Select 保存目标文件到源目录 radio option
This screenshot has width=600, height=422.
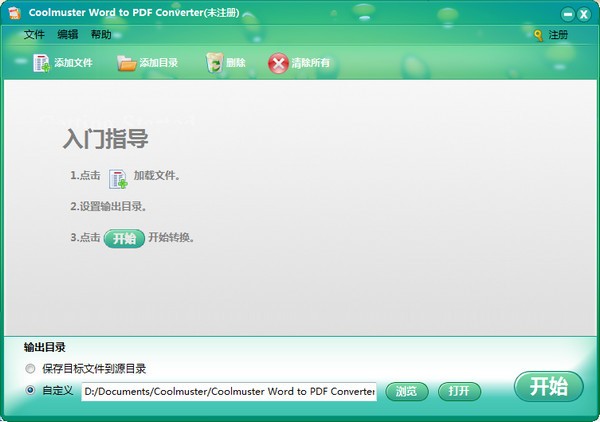[x=30, y=369]
